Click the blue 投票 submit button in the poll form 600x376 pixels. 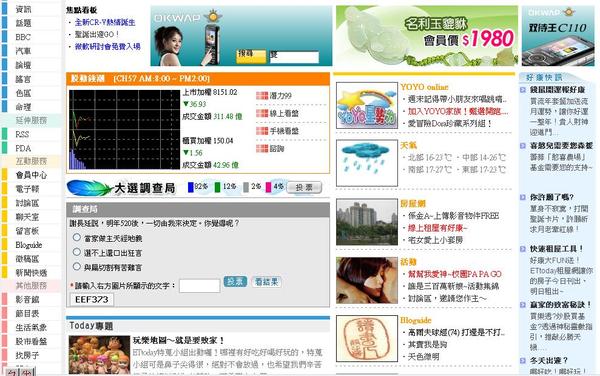(x=235, y=282)
